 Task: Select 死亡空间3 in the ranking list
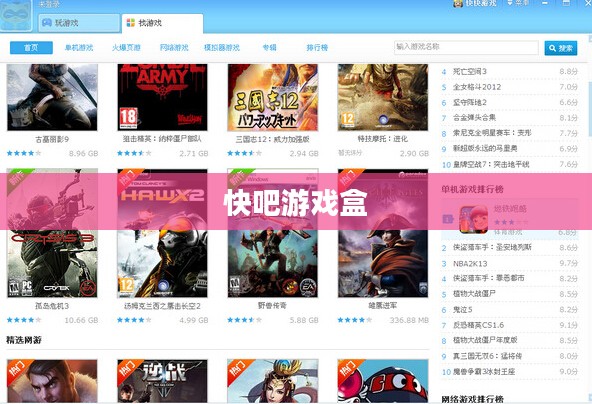click(x=470, y=71)
